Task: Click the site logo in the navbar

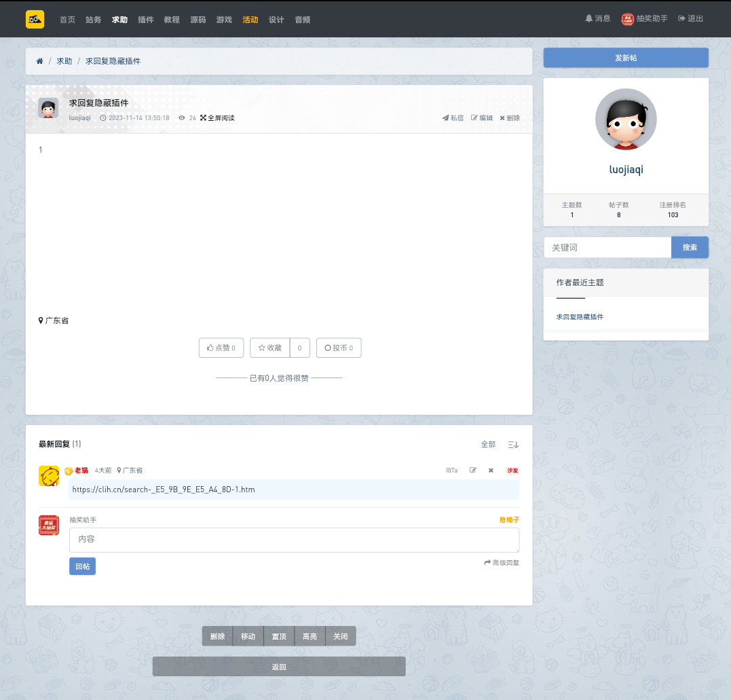Action: (35, 19)
